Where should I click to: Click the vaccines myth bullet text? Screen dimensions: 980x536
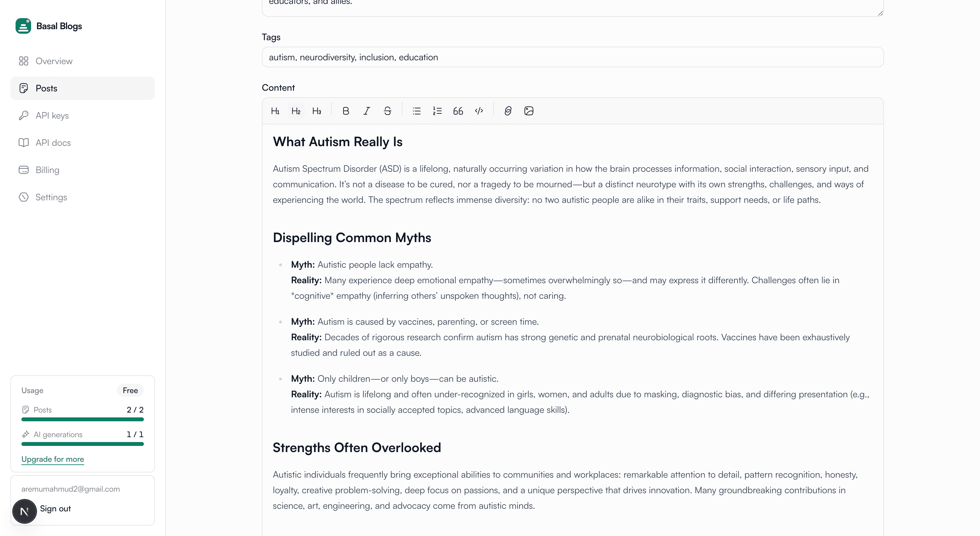(415, 321)
